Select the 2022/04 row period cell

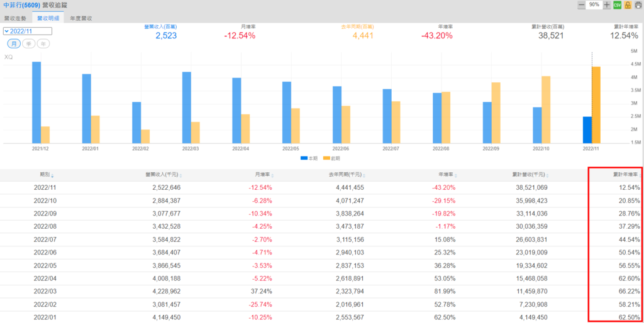tap(45, 278)
